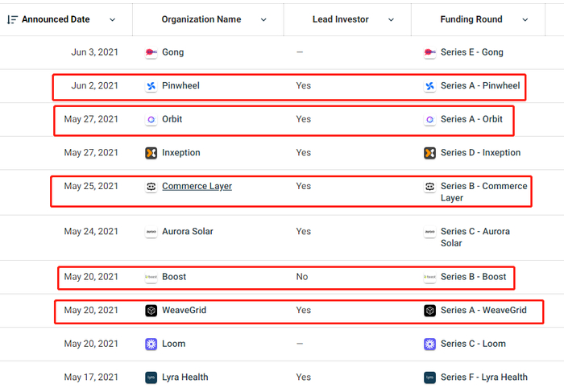This screenshot has height=392, width=564.
Task: Click the Series E - Gong funding round
Action: point(471,52)
